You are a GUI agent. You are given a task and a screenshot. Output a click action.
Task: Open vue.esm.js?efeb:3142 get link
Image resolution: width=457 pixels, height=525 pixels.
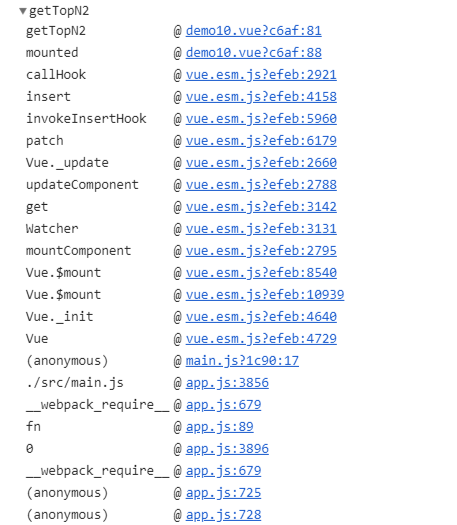(x=261, y=207)
